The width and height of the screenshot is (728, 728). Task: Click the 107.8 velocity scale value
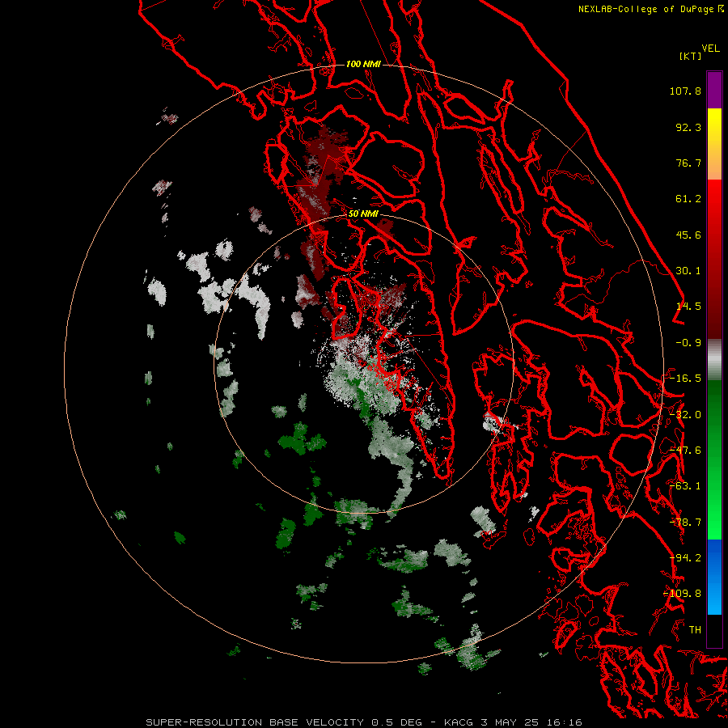685,91
